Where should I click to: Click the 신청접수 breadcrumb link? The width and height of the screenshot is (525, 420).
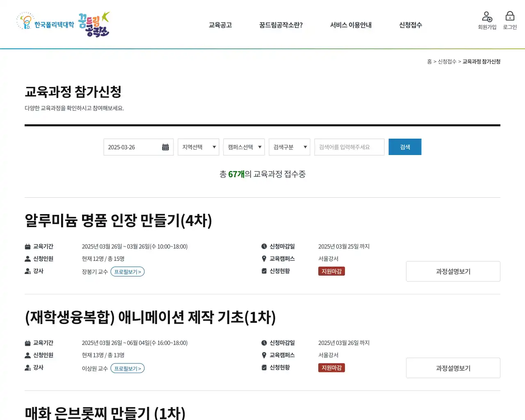447,62
